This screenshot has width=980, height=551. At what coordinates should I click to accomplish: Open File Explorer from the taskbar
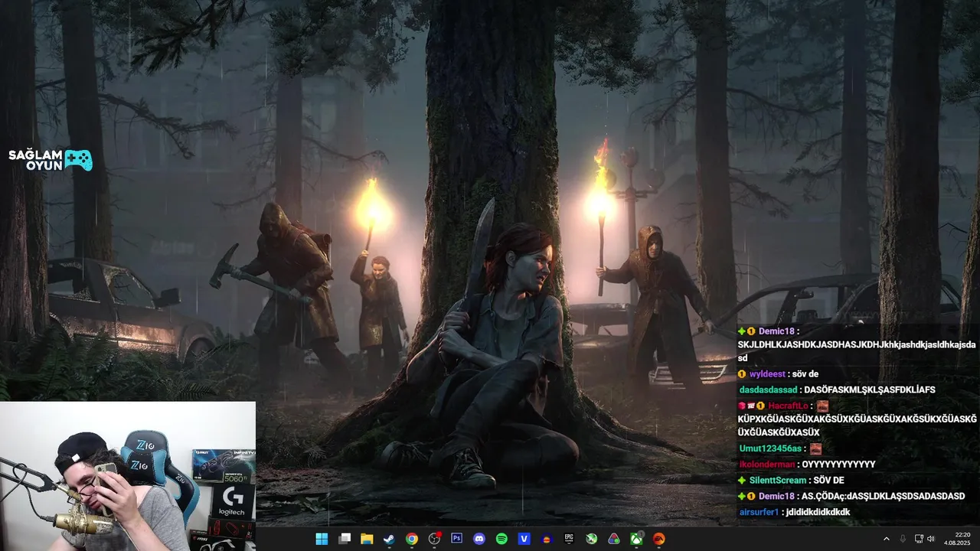click(x=367, y=539)
